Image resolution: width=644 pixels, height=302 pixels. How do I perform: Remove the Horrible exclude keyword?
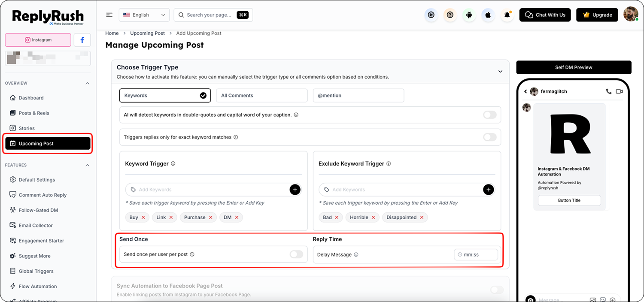[374, 217]
